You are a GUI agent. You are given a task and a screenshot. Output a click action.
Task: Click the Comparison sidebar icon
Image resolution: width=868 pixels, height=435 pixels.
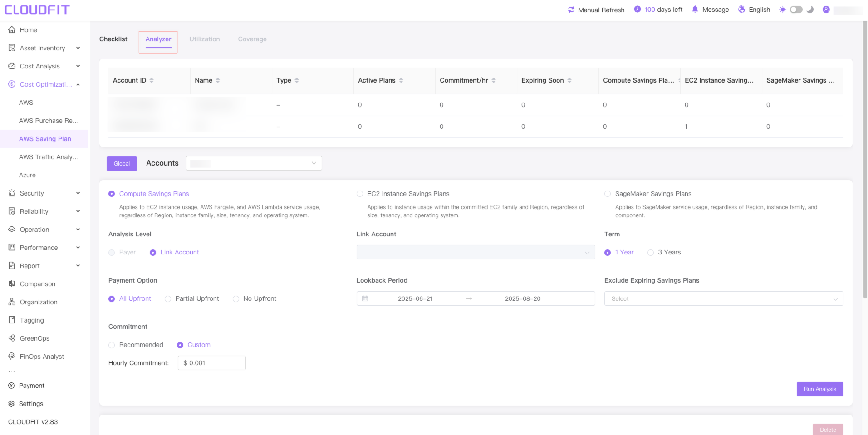click(12, 284)
